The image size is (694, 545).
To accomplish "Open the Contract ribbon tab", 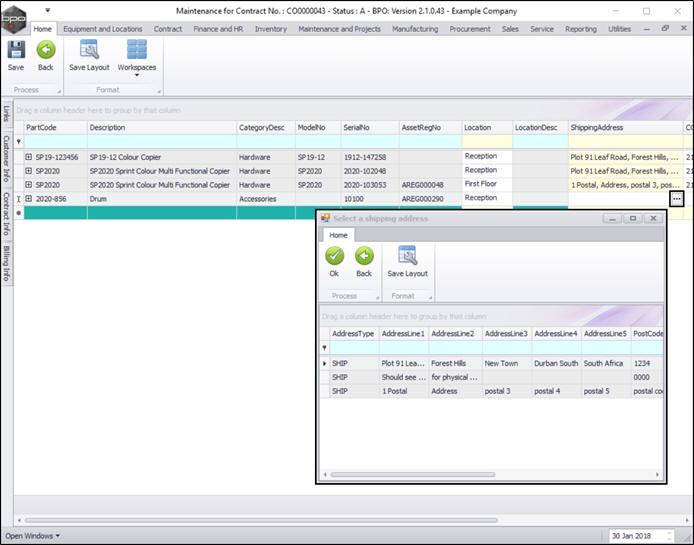I will click(168, 29).
